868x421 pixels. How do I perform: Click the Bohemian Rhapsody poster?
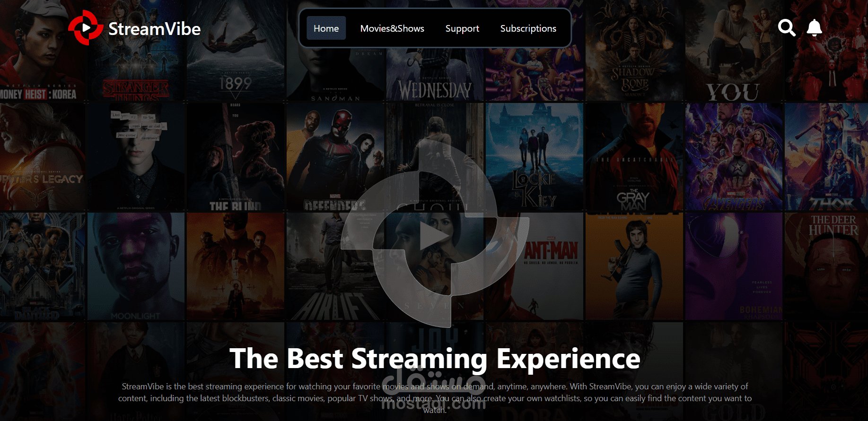pos(733,266)
